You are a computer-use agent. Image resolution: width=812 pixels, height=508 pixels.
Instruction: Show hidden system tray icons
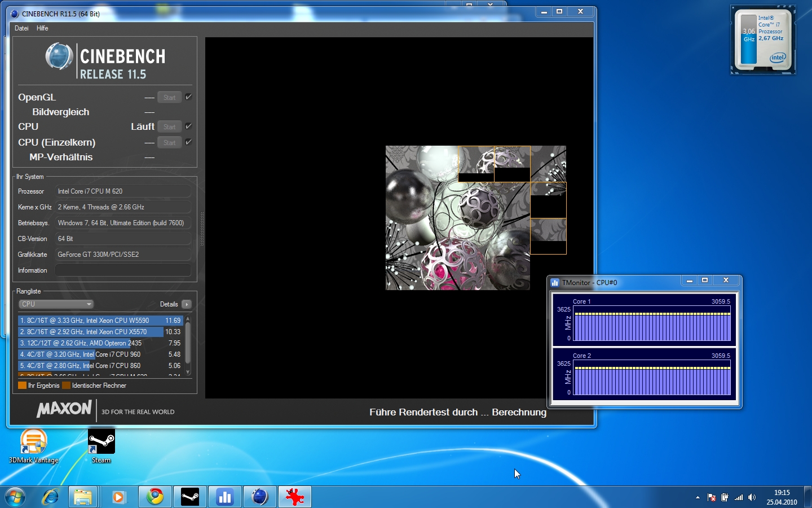[698, 497]
